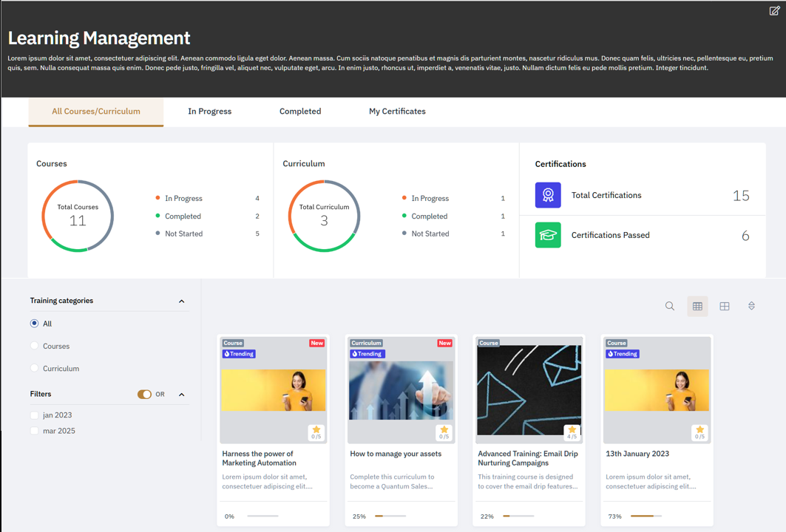Open Harness the power of Marketing Automation
Image resolution: width=786 pixels, height=532 pixels.
259,458
